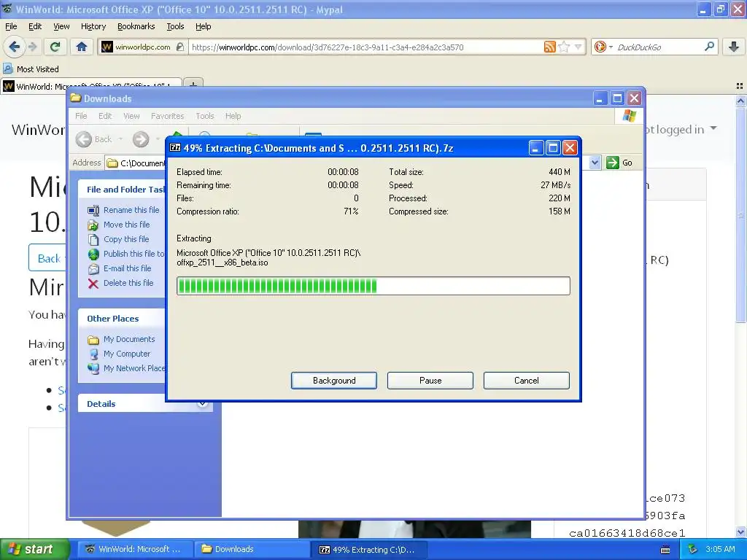
Task: Open the browser Help menu
Action: pos(203,26)
